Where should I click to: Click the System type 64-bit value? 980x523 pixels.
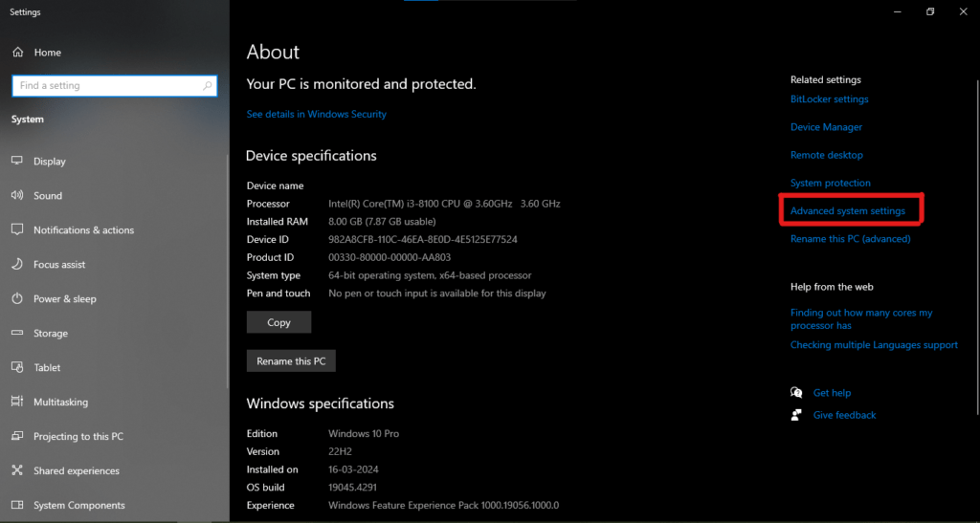pos(430,275)
